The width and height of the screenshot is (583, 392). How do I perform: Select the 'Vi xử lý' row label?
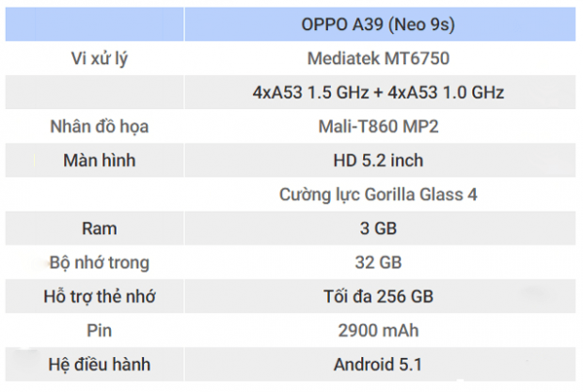click(99, 58)
